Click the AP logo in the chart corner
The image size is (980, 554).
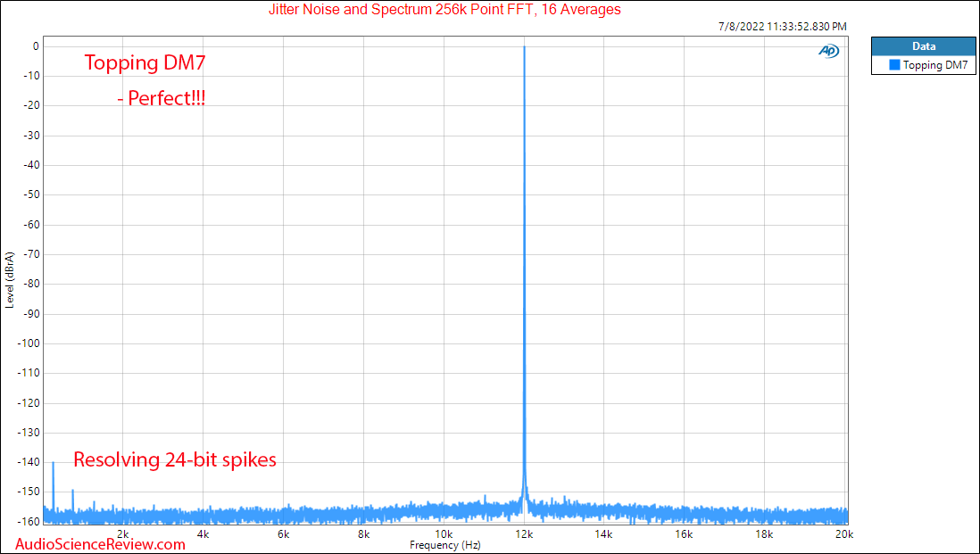pos(829,51)
